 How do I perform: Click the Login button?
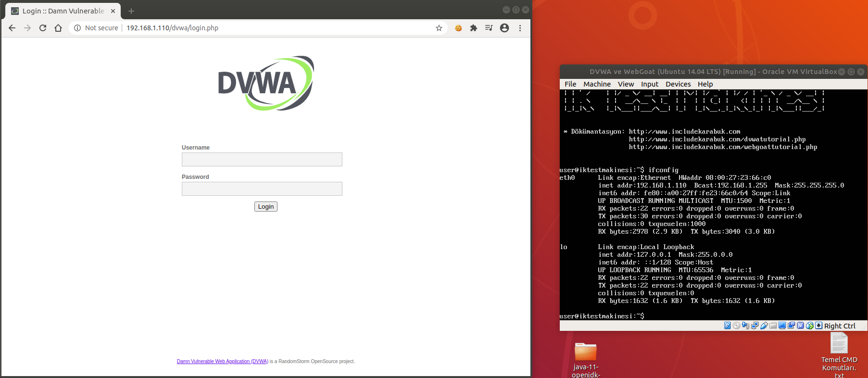click(266, 207)
